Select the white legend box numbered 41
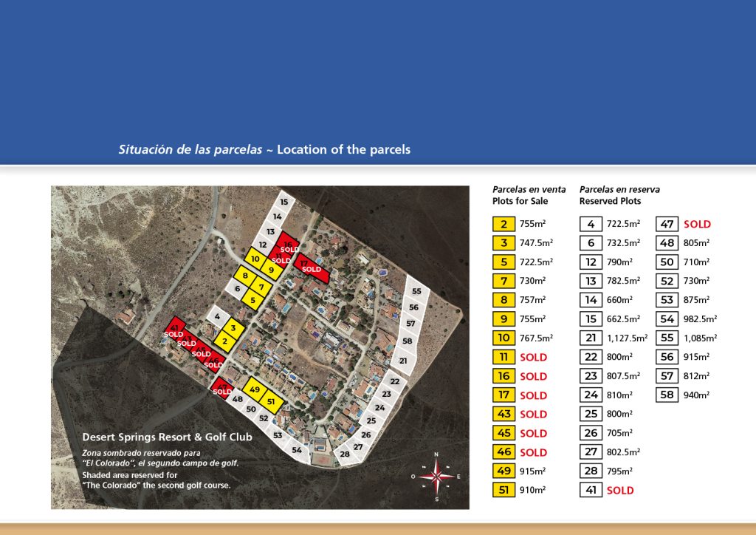The image size is (756, 535). (591, 490)
